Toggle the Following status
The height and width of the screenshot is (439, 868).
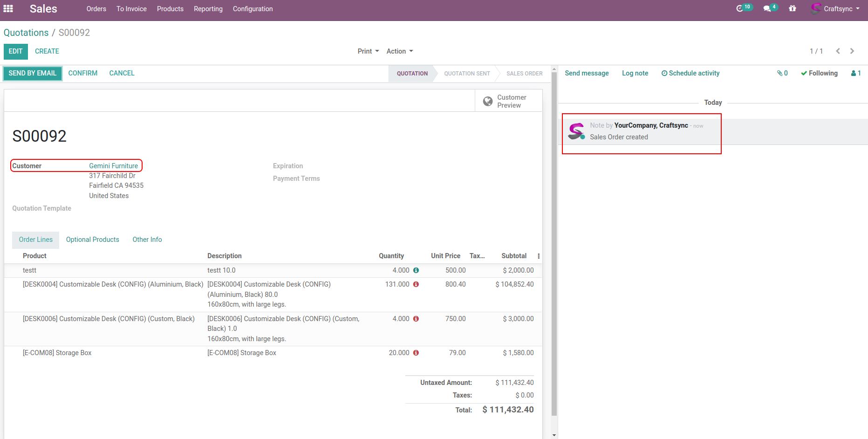[819, 73]
